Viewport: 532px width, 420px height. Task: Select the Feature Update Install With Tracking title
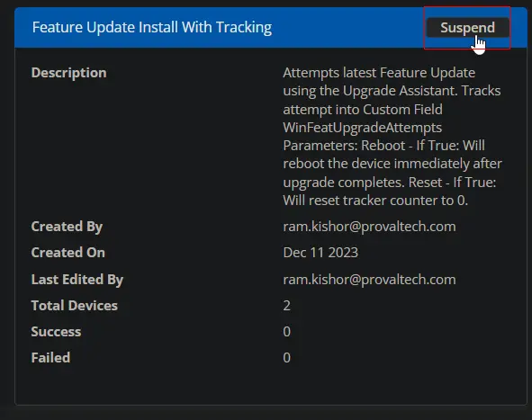(152, 28)
